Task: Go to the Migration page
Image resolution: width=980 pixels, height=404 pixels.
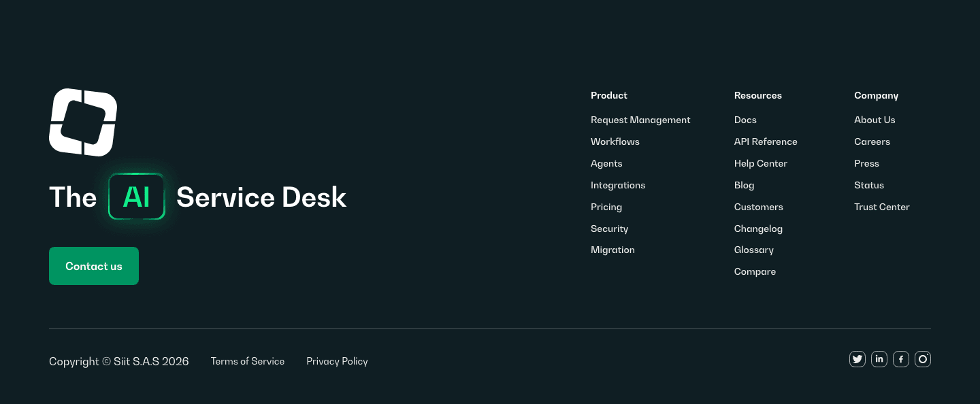Action: coord(612,250)
